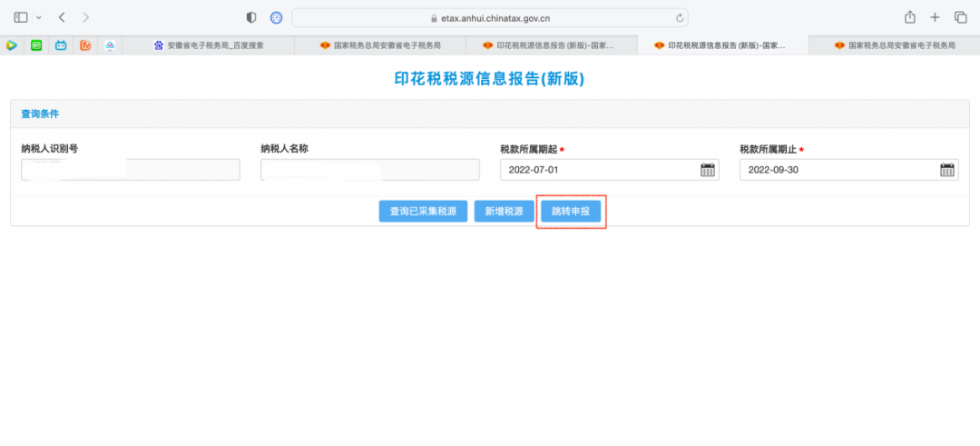Click the 税款所属期起 date field
This screenshot has height=446, width=980.
[610, 170]
